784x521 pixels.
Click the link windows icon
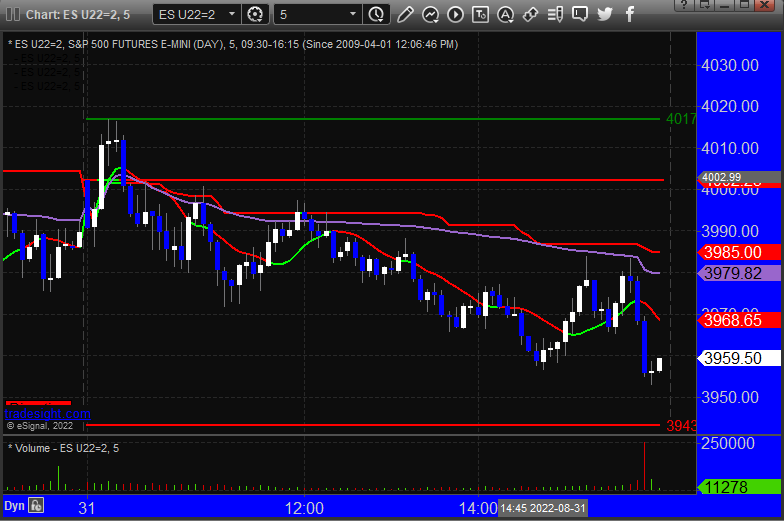[x=530, y=14]
